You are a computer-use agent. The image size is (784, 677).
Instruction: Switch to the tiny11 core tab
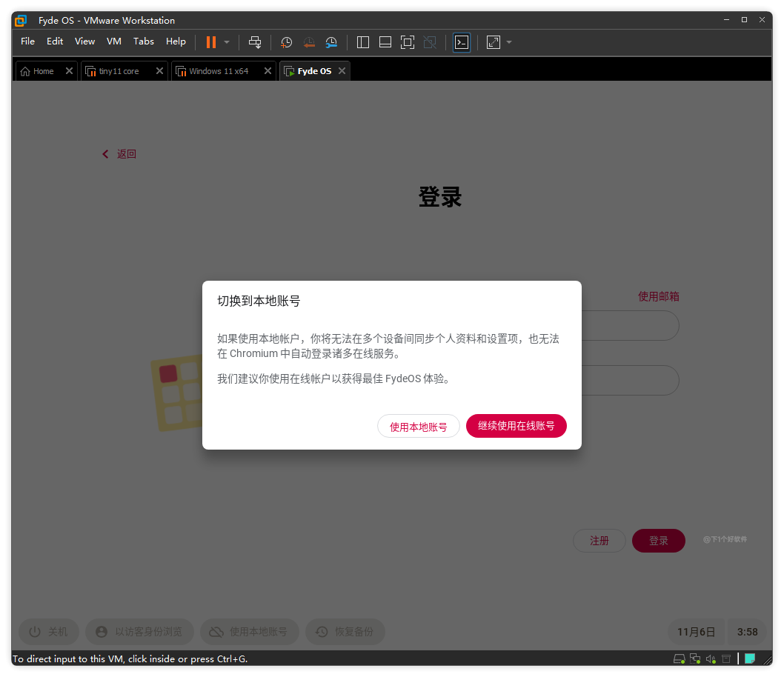pyautogui.click(x=119, y=71)
